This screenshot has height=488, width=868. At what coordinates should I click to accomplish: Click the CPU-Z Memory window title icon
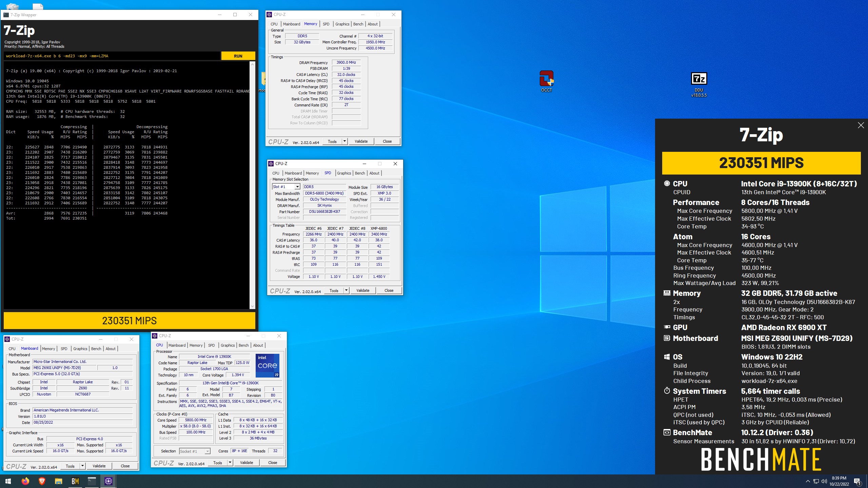pyautogui.click(x=269, y=15)
